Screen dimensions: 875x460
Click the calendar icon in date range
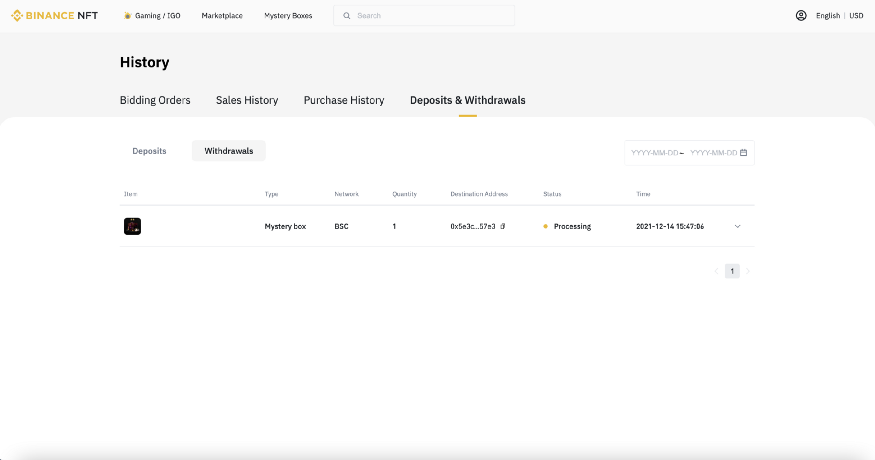[x=744, y=153]
